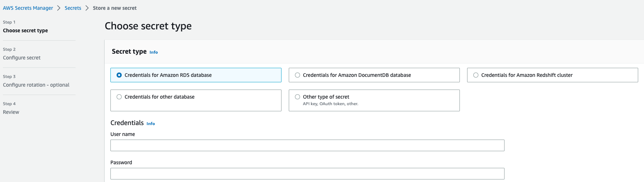Choose Other type of secret option

tap(374, 100)
